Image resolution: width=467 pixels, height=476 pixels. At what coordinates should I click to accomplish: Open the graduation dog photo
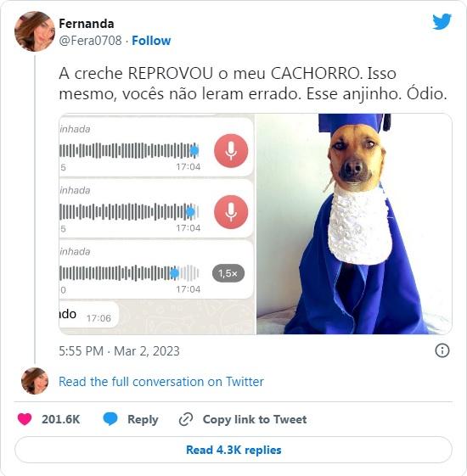(354, 224)
